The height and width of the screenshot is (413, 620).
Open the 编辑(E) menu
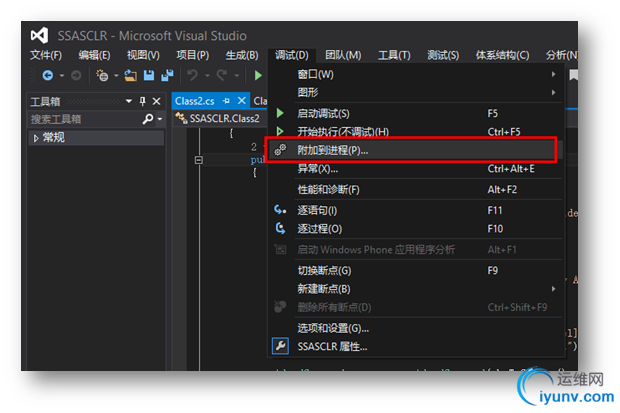click(x=94, y=55)
